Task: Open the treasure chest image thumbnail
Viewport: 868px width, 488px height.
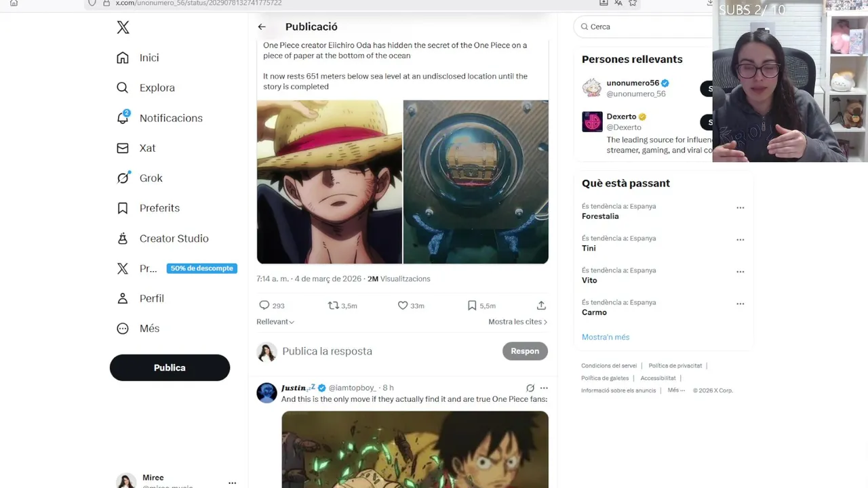Action: 476,182
